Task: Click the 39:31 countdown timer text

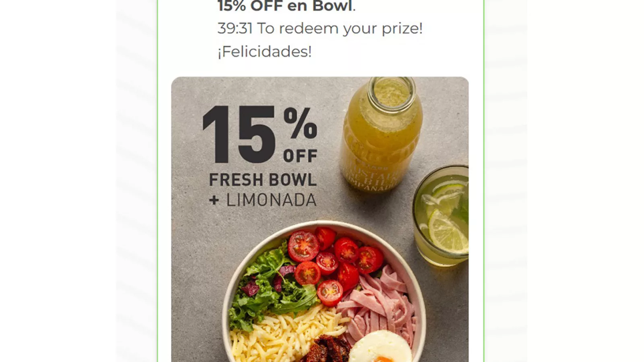Action: point(235,29)
